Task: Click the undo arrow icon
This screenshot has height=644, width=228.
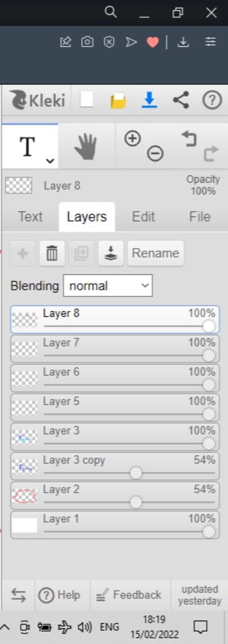Action: click(x=189, y=139)
